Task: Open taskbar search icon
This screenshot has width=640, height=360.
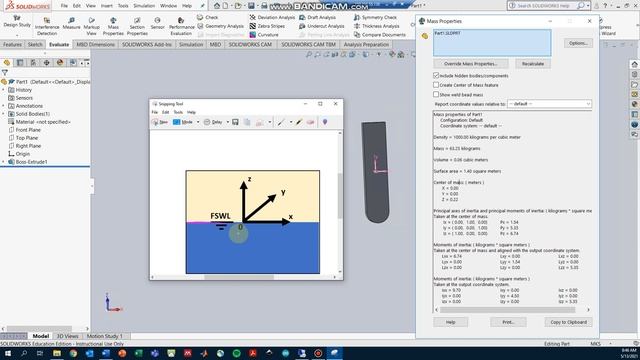Action: coord(24,353)
